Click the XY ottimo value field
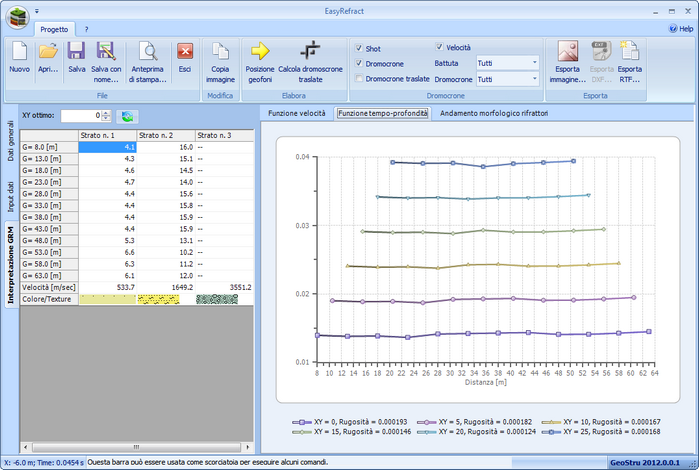 81,115
